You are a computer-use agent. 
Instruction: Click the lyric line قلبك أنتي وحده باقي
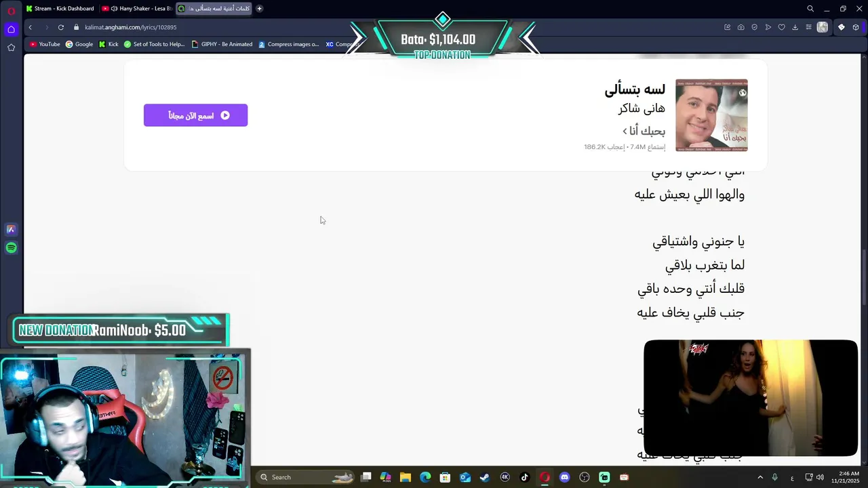coord(691,289)
